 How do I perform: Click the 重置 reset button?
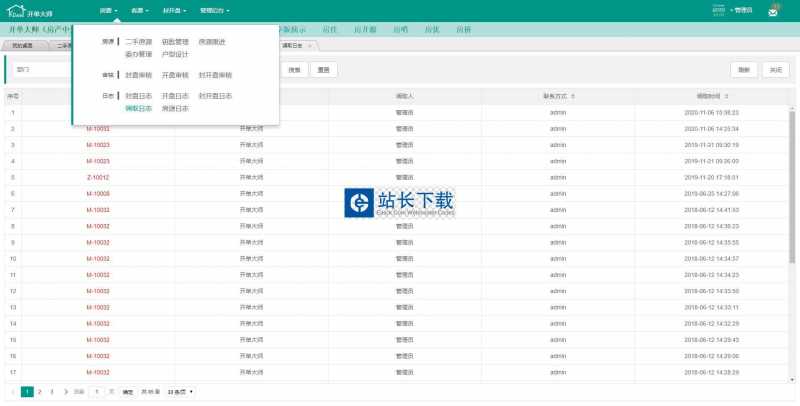(x=323, y=70)
